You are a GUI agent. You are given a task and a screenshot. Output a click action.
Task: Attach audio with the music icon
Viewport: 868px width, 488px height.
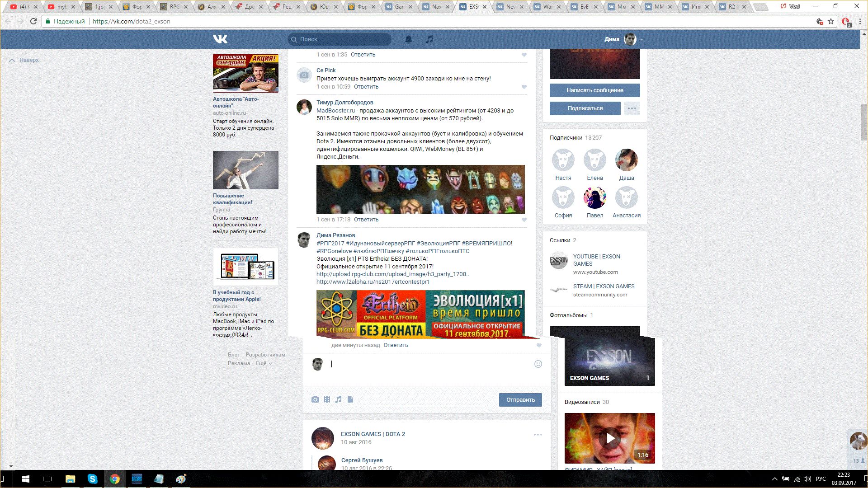(338, 399)
